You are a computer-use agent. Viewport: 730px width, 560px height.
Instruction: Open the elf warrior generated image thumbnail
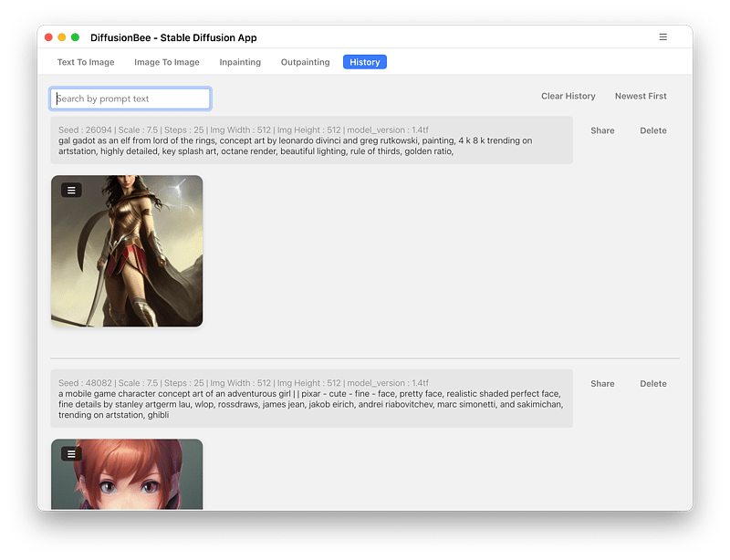127,251
